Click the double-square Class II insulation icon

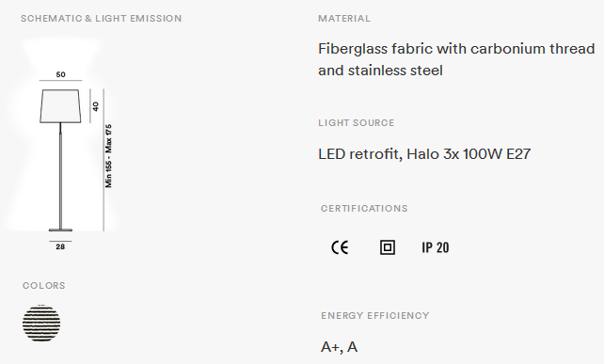pos(387,247)
